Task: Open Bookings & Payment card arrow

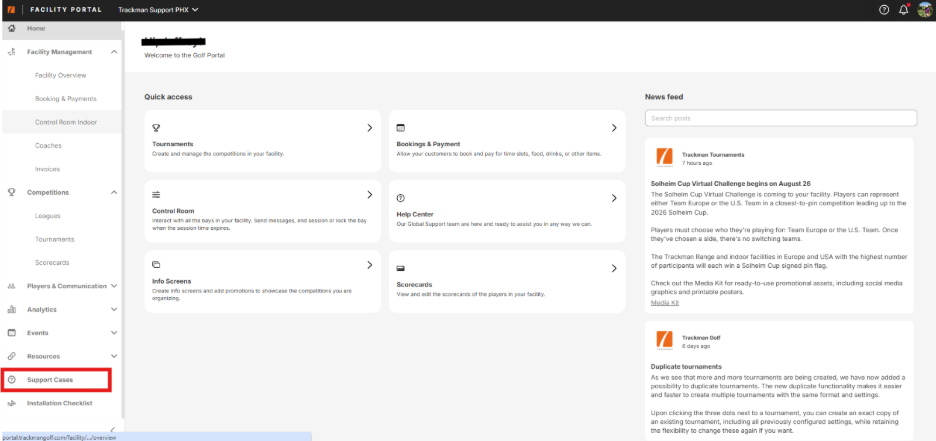Action: pyautogui.click(x=614, y=128)
